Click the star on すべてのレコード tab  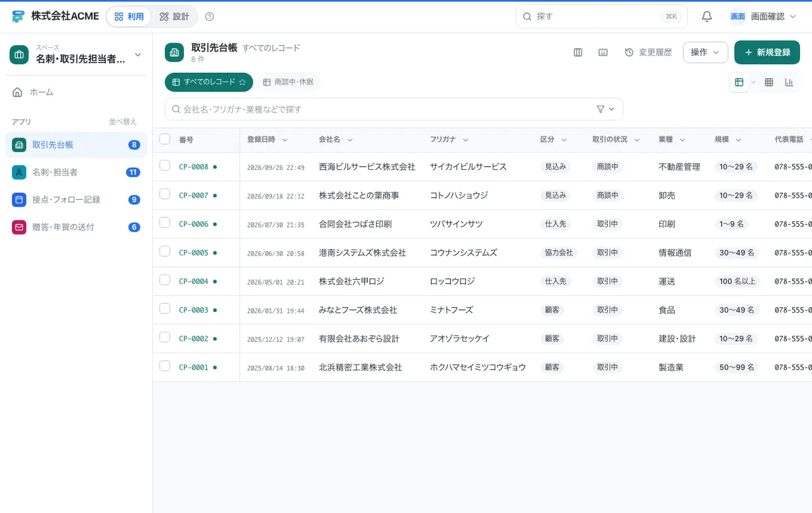[x=242, y=82]
